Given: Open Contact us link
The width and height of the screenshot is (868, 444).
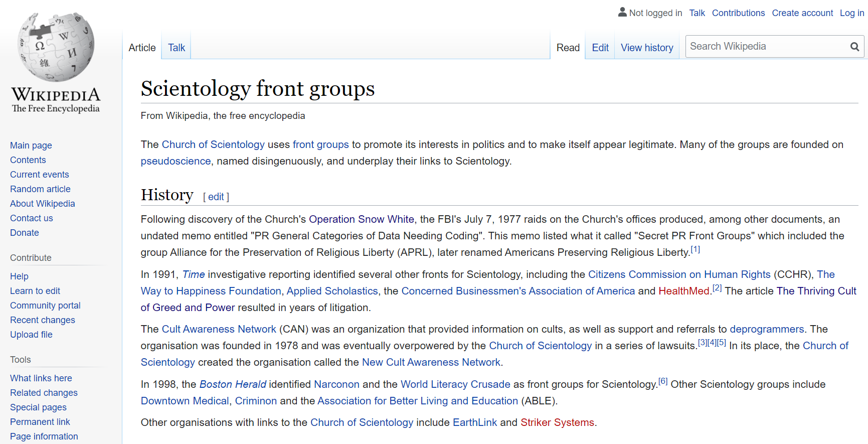Looking at the screenshot, I should tap(32, 218).
